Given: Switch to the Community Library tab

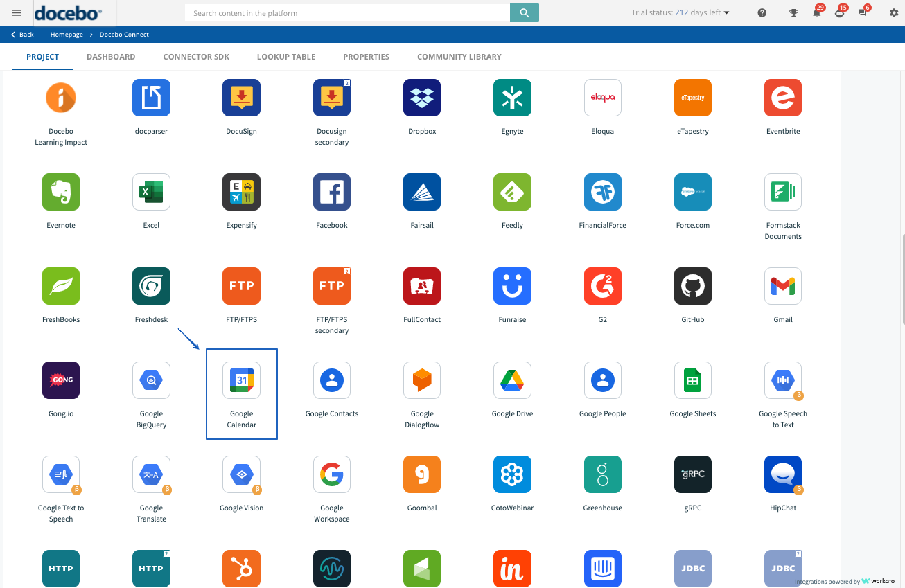Looking at the screenshot, I should [x=459, y=57].
